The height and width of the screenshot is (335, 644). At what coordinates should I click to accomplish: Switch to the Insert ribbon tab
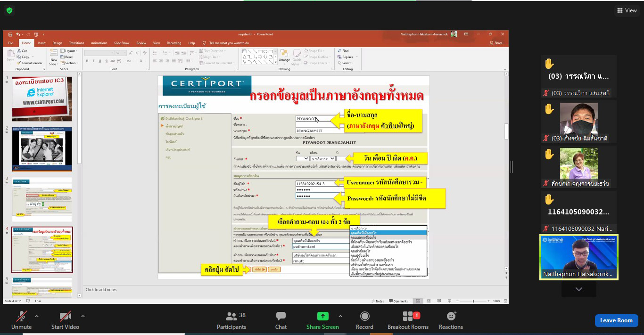(x=42, y=43)
